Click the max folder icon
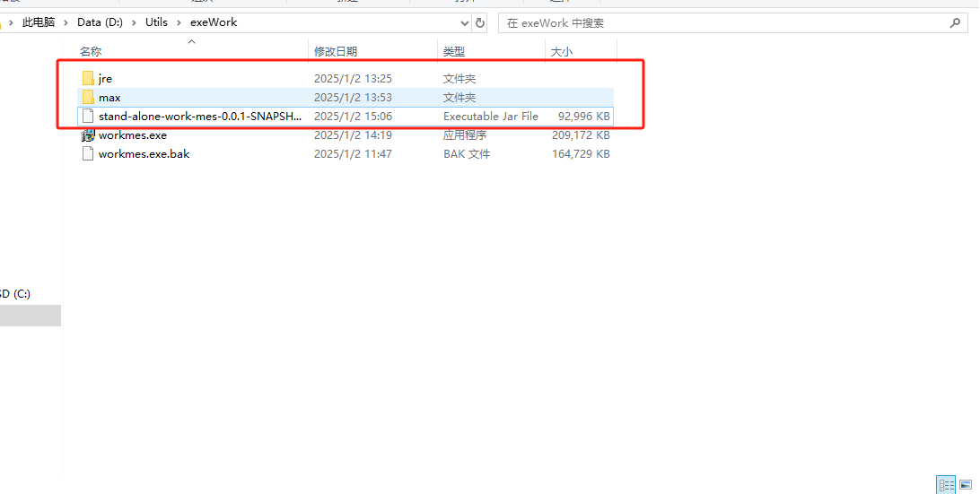Screen dimensions: 980x494 tap(88, 98)
